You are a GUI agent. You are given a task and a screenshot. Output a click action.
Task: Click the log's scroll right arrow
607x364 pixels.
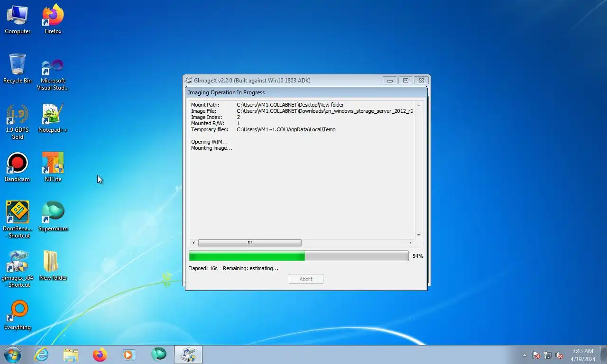point(410,243)
